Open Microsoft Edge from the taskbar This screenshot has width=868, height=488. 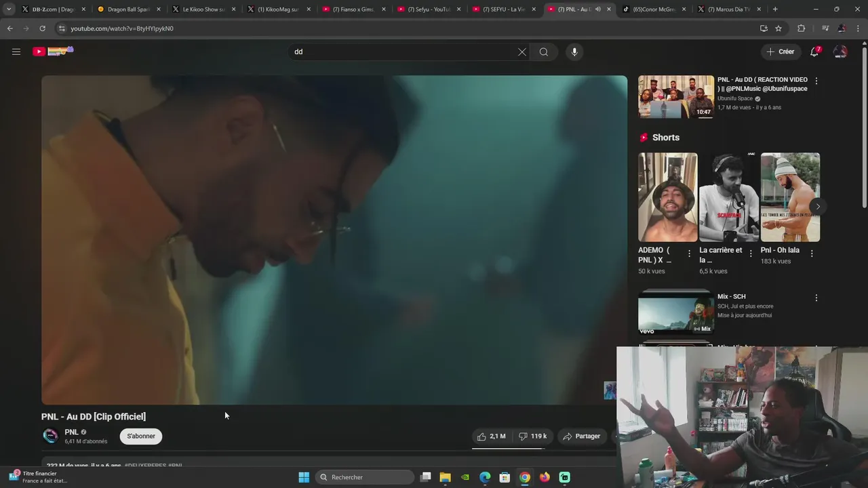(x=485, y=477)
